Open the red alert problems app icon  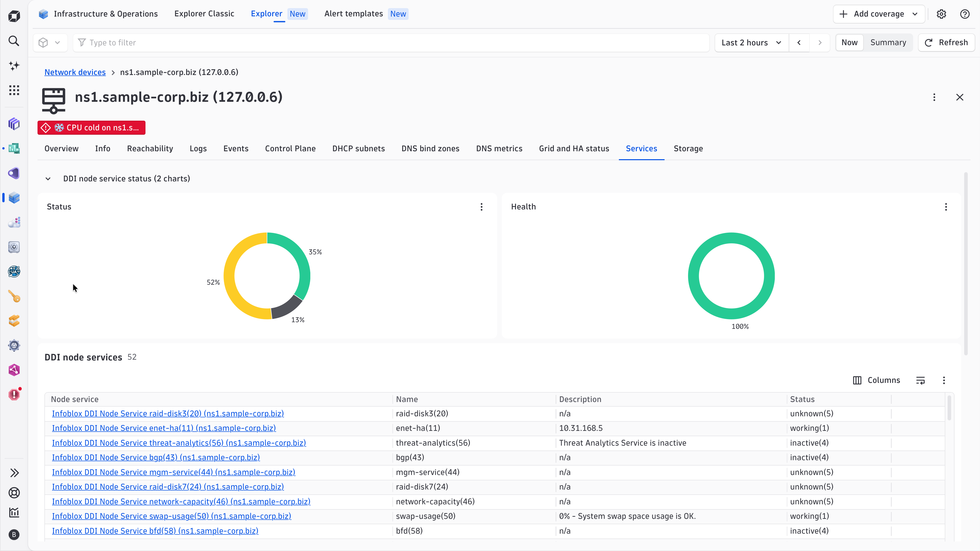click(x=14, y=394)
